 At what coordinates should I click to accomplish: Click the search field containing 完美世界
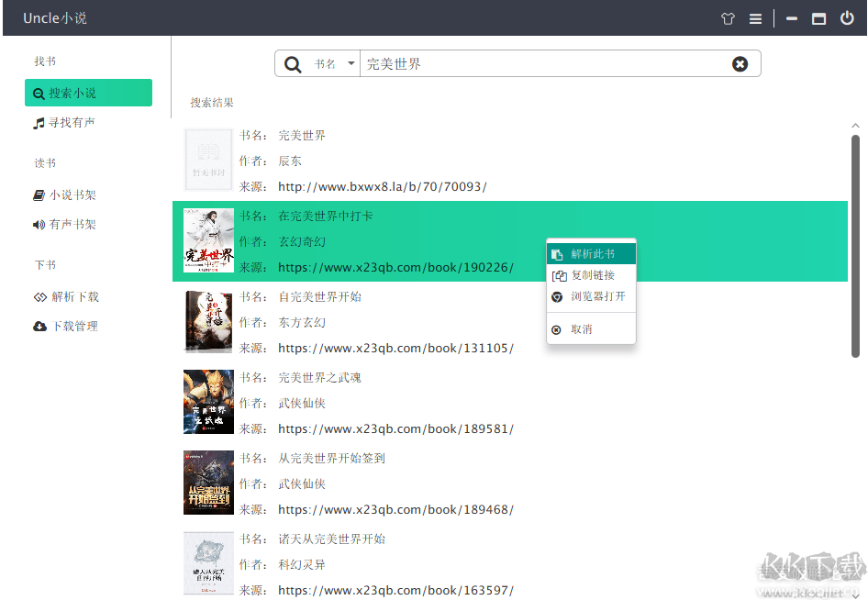561,64
